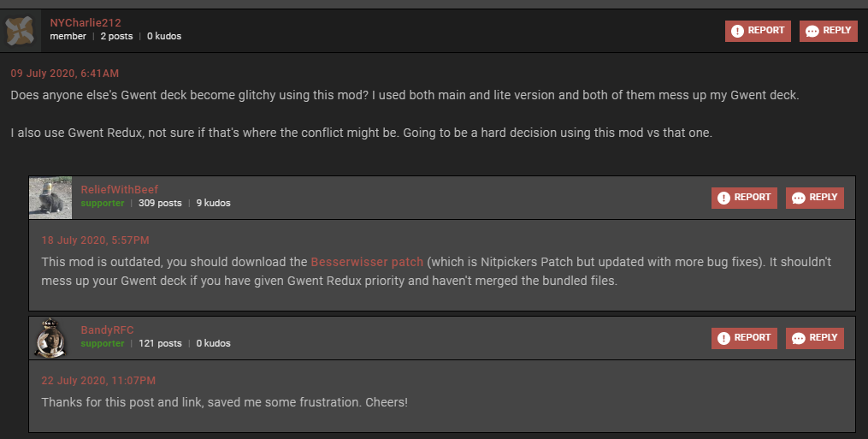Click the 09 July 2020 timestamp
Screen dimensions: 868x439
pyautogui.click(x=64, y=73)
